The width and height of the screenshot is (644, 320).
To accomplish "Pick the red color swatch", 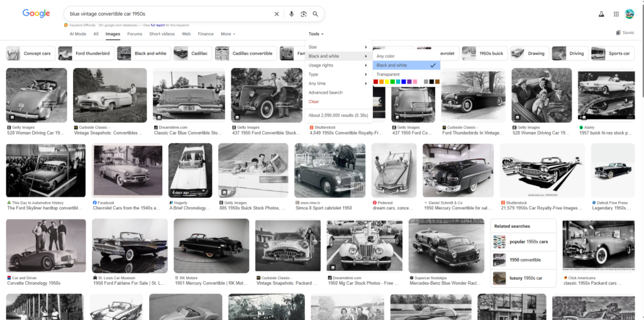I will point(376,82).
